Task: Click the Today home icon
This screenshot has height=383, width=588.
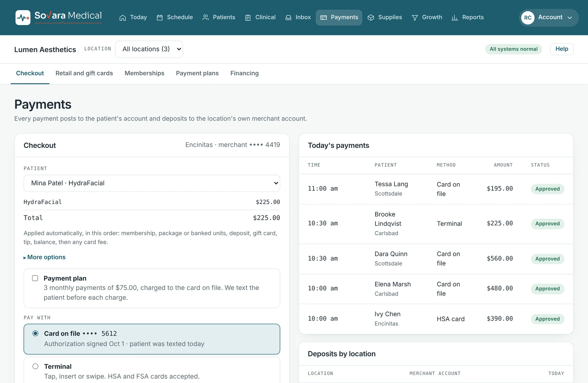Action: pyautogui.click(x=123, y=18)
